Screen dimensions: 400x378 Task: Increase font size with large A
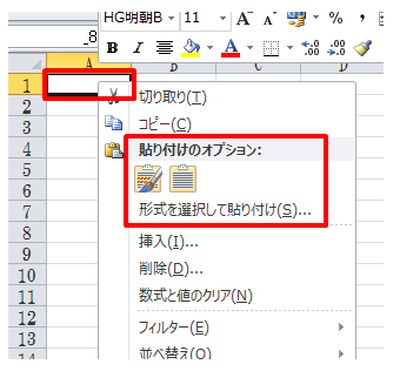point(244,19)
